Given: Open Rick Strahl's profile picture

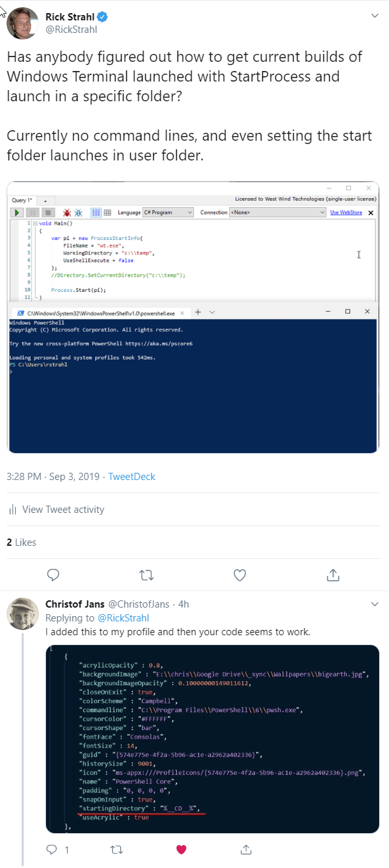Looking at the screenshot, I should [x=22, y=23].
